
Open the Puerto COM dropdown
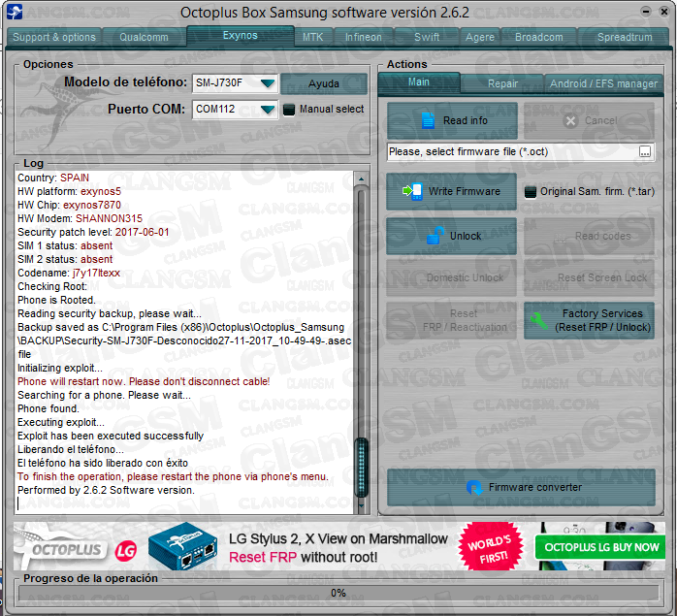(x=268, y=110)
